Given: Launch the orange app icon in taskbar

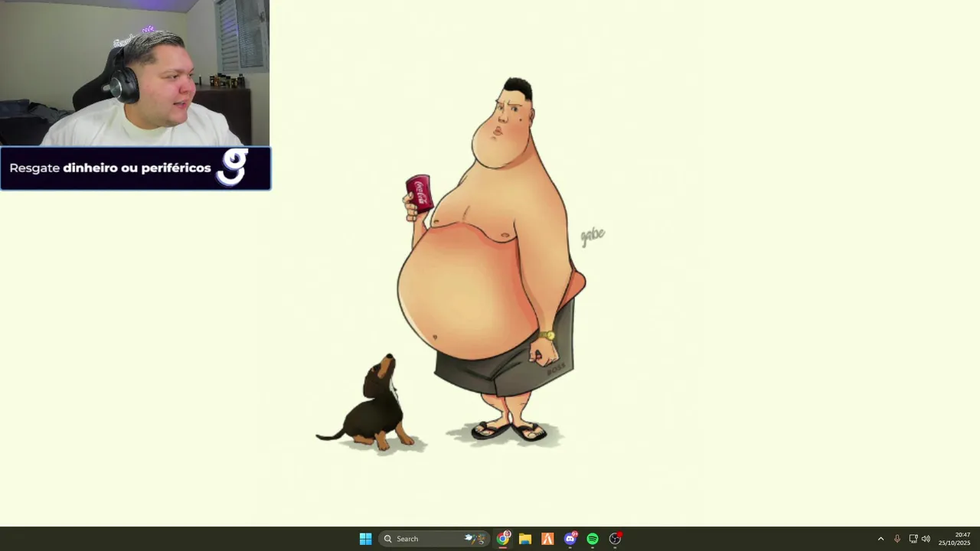Looking at the screenshot, I should point(547,539).
